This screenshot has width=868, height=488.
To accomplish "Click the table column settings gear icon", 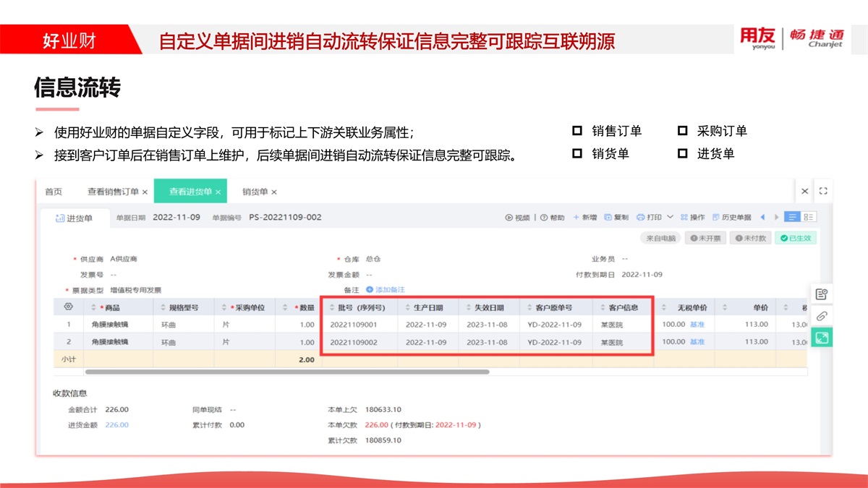I will tap(69, 307).
